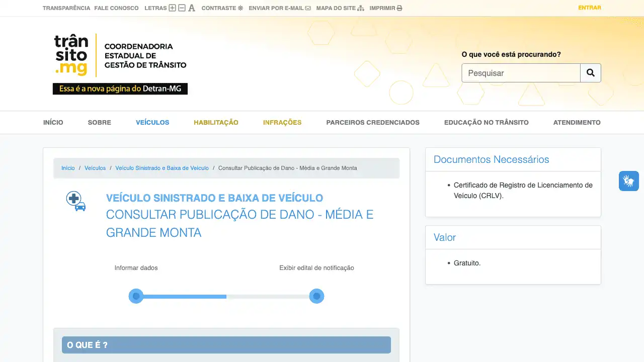644x362 pixels.
Task: Click the Pesquisar search field
Action: pos(521,73)
